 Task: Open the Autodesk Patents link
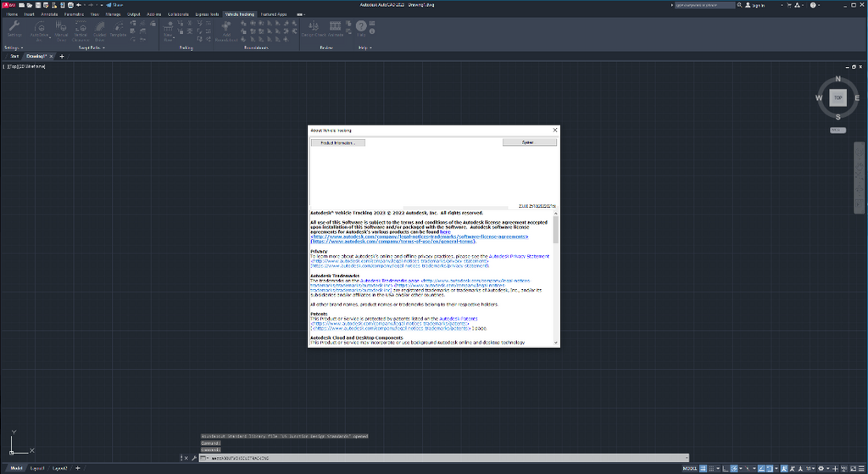(459, 319)
